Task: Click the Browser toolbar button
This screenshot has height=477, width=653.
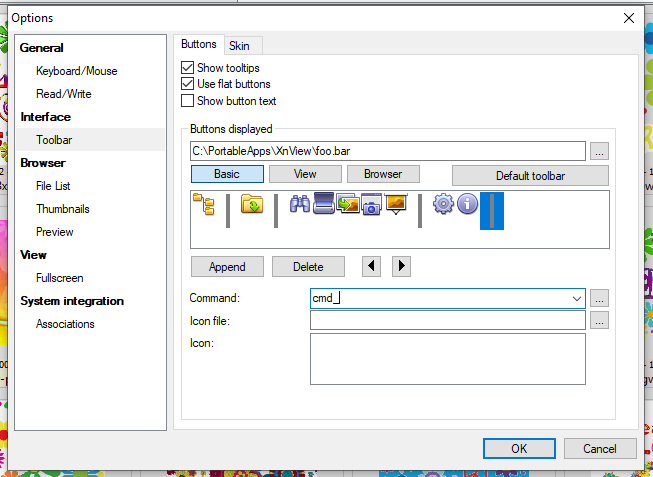Action: [383, 174]
